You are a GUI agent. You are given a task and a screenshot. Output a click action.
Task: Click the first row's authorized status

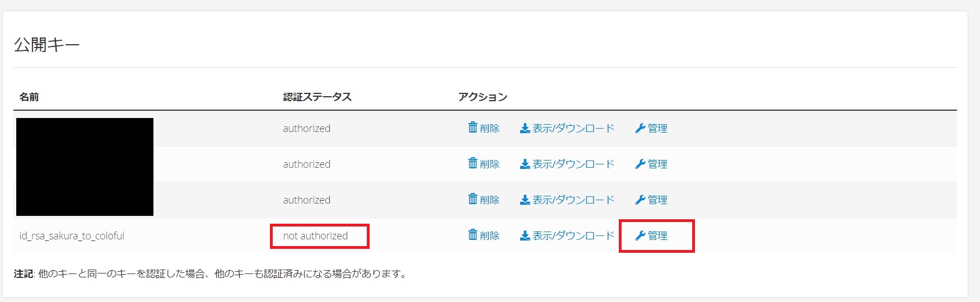tap(306, 129)
